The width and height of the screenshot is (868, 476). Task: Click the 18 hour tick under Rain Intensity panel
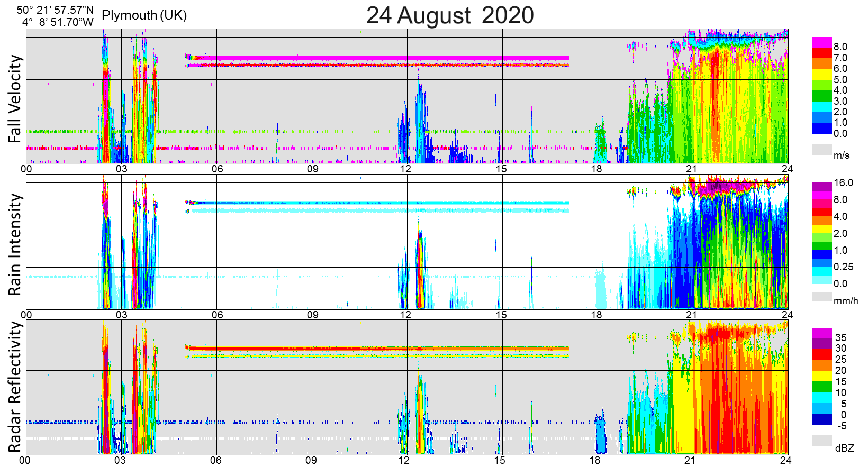(x=596, y=315)
